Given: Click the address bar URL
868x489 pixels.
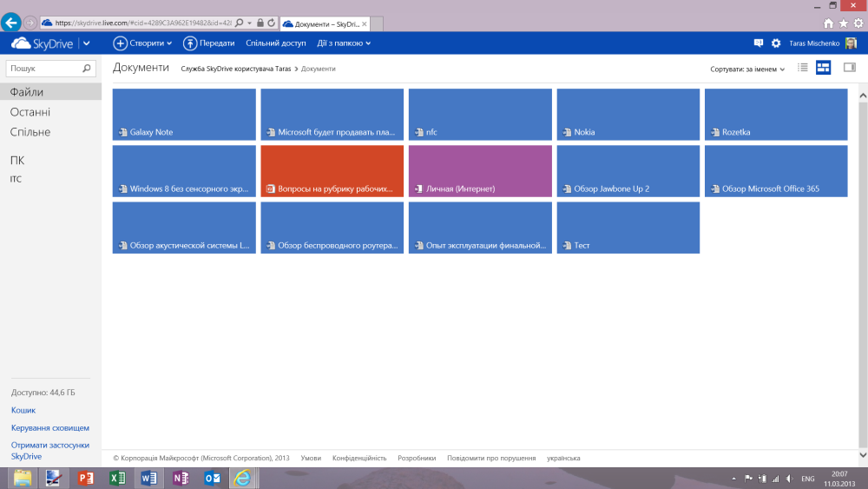Looking at the screenshot, I should click(x=143, y=23).
